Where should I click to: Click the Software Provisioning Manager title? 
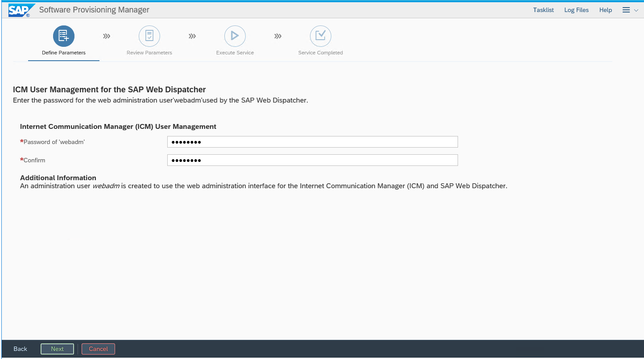click(x=94, y=10)
